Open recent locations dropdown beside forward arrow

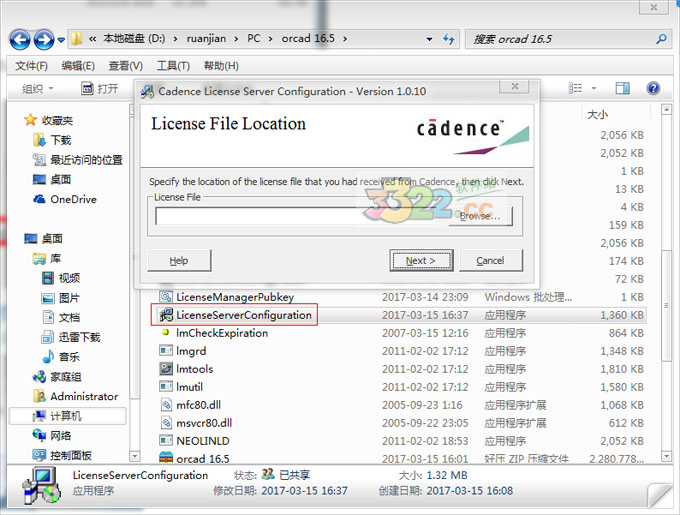61,40
